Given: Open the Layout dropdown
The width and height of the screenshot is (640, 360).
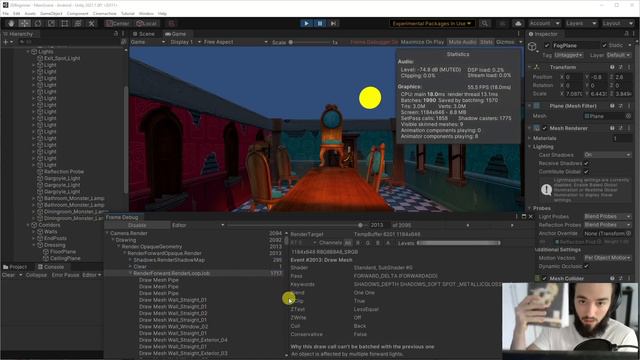Looking at the screenshot, I should click(618, 24).
